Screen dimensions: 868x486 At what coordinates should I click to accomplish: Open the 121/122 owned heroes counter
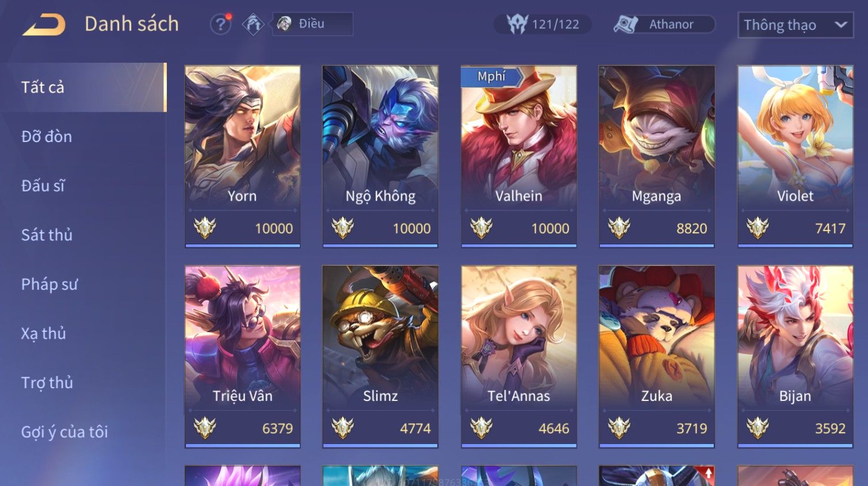click(x=542, y=24)
